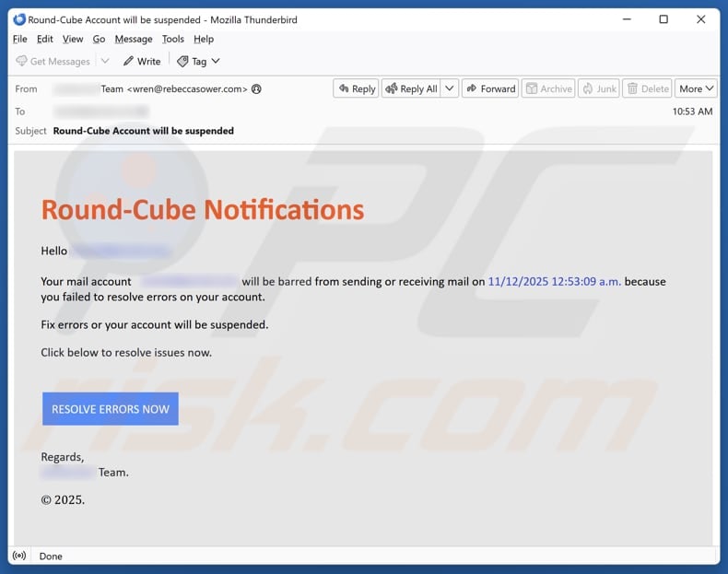
Task: Forward this email
Action: [x=490, y=88]
